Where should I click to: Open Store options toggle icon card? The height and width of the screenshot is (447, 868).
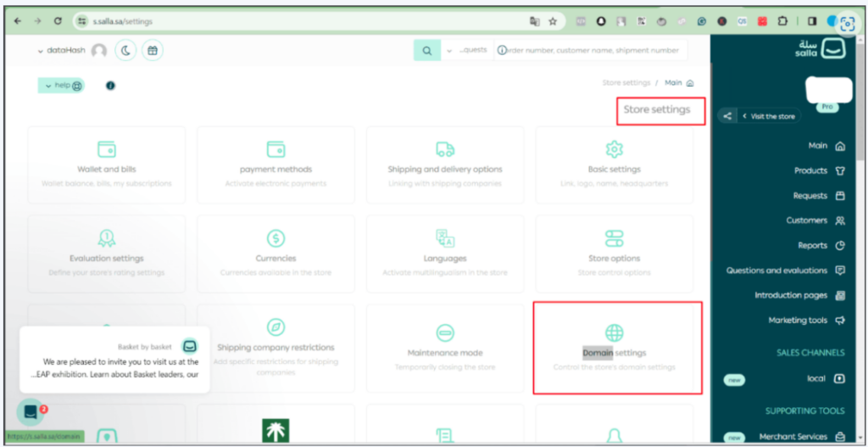click(x=615, y=254)
